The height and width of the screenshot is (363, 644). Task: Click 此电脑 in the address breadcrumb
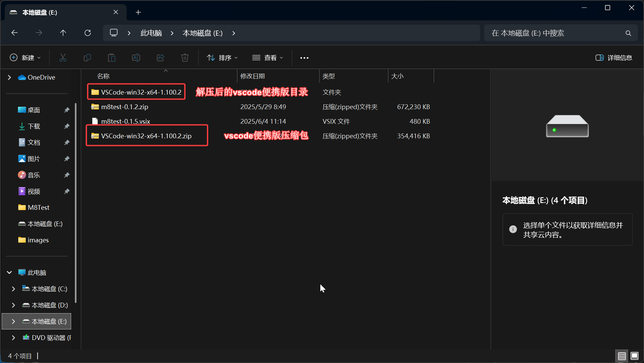point(151,33)
